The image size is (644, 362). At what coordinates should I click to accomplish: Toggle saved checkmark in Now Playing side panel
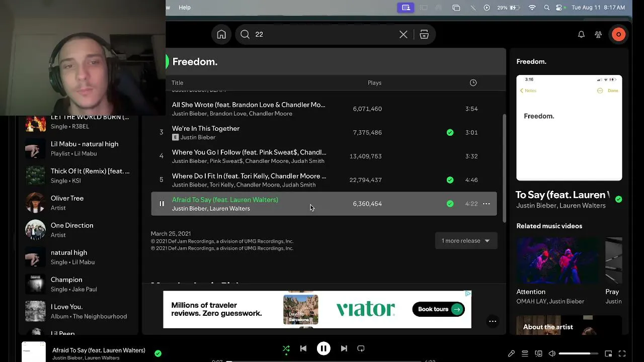(x=618, y=199)
